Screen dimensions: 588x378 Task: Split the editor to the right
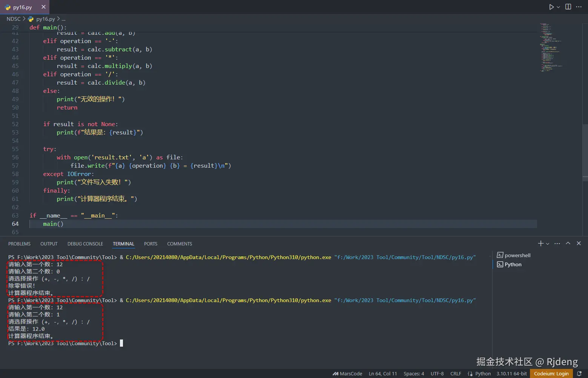coord(568,7)
